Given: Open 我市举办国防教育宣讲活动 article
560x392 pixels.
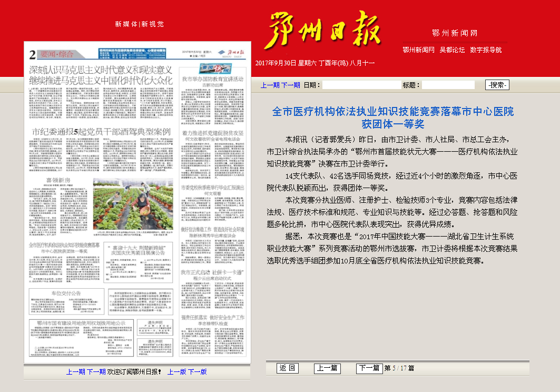Looking at the screenshot, I should click(x=213, y=79).
